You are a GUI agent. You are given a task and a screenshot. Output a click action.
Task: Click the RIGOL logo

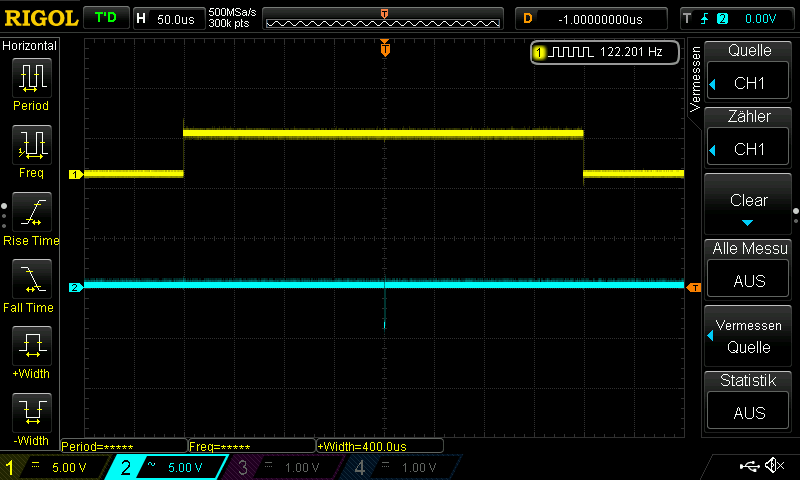point(41,18)
